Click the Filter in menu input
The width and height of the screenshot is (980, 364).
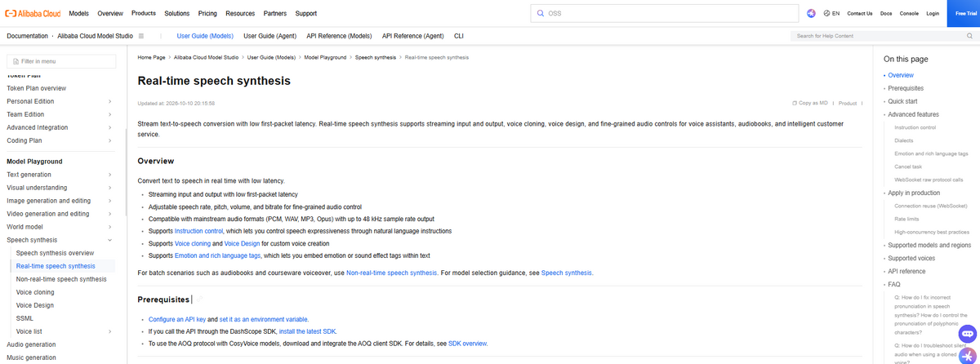click(x=61, y=61)
